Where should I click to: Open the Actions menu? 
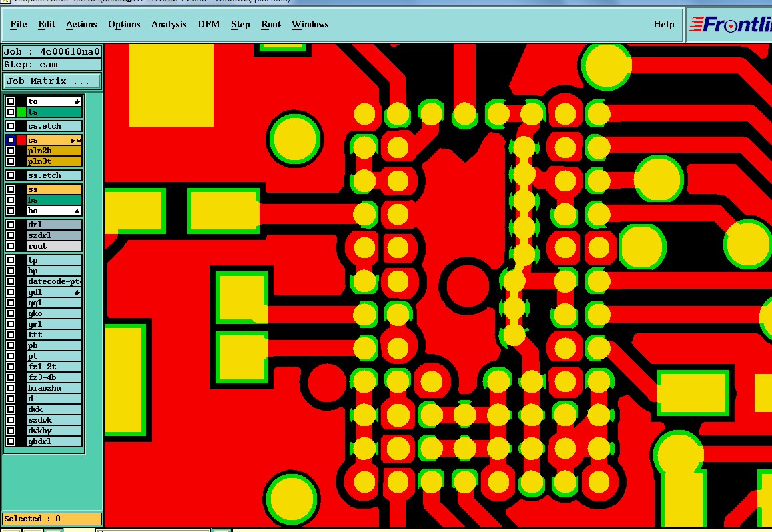coord(81,24)
